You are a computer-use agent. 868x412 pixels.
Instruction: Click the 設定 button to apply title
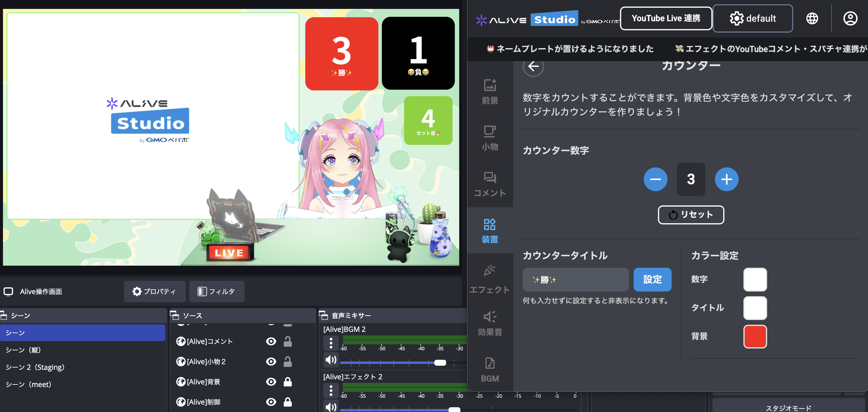pyautogui.click(x=652, y=280)
